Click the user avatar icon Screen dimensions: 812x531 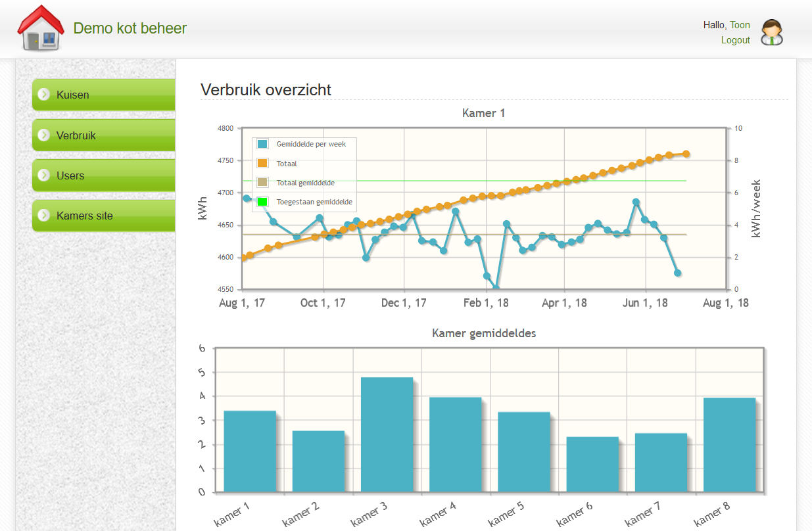tap(771, 32)
